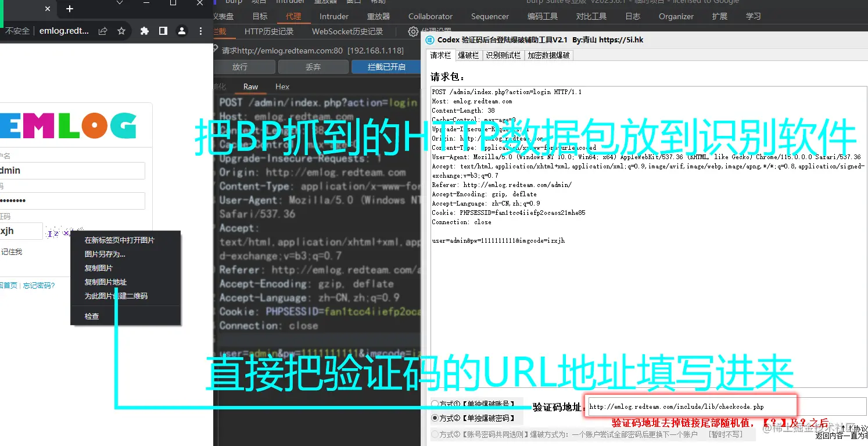Switch to the Hex view in Burp
The image size is (868, 446).
point(282,87)
